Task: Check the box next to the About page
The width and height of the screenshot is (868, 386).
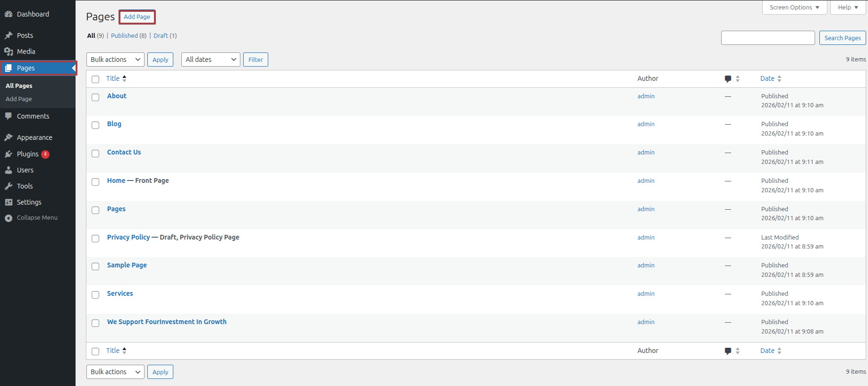Action: (95, 97)
